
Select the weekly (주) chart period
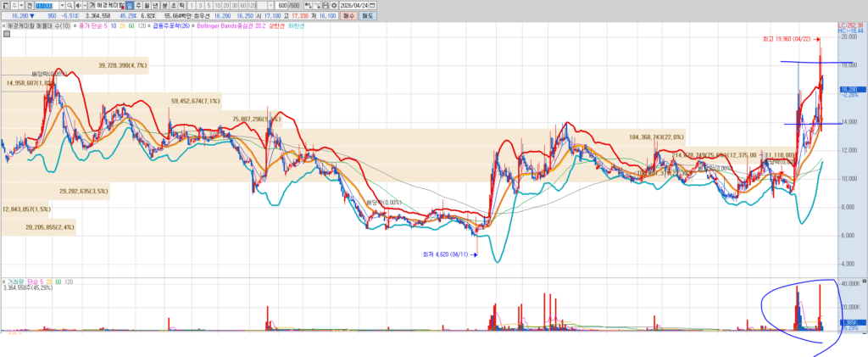[138, 6]
